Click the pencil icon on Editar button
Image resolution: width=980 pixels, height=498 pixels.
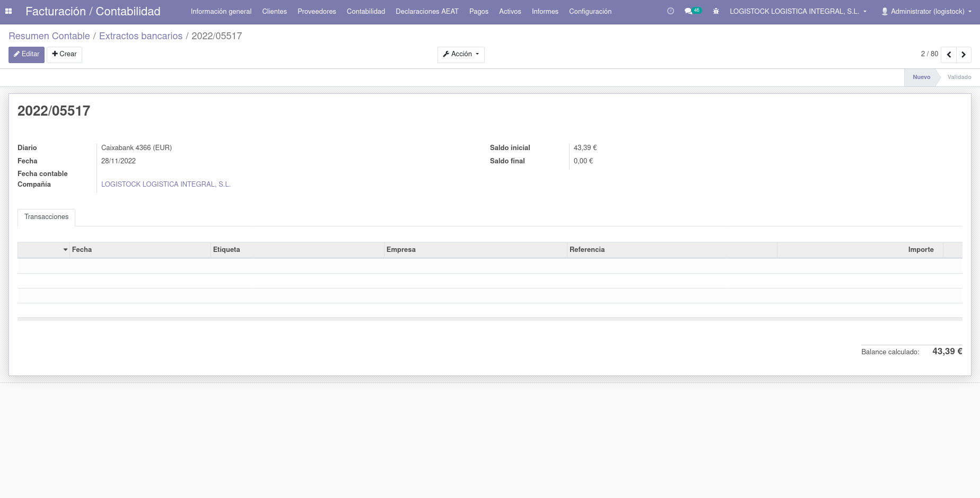tap(17, 54)
